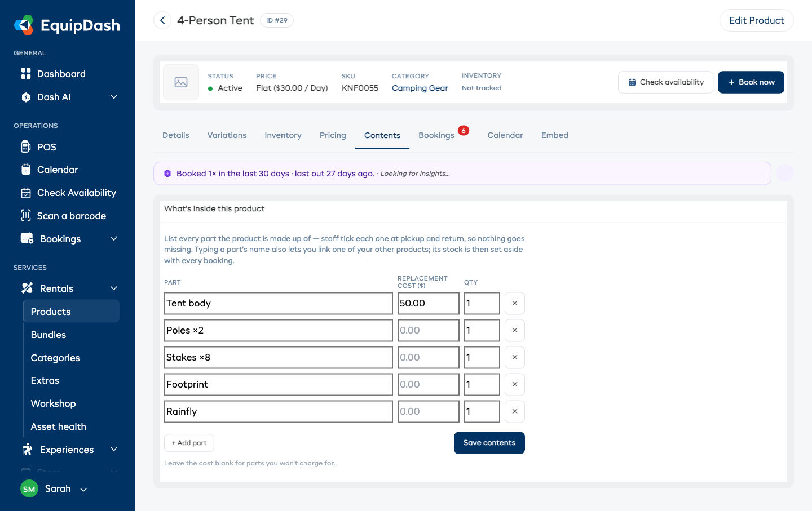The height and width of the screenshot is (511, 812).
Task: Switch to the Inventory tab
Action: click(283, 135)
